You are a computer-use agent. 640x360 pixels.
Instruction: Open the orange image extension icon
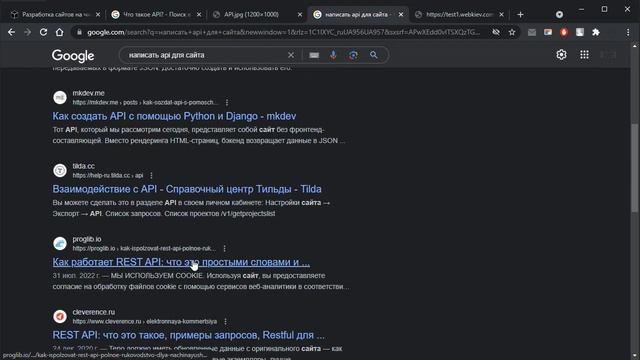pos(548,32)
